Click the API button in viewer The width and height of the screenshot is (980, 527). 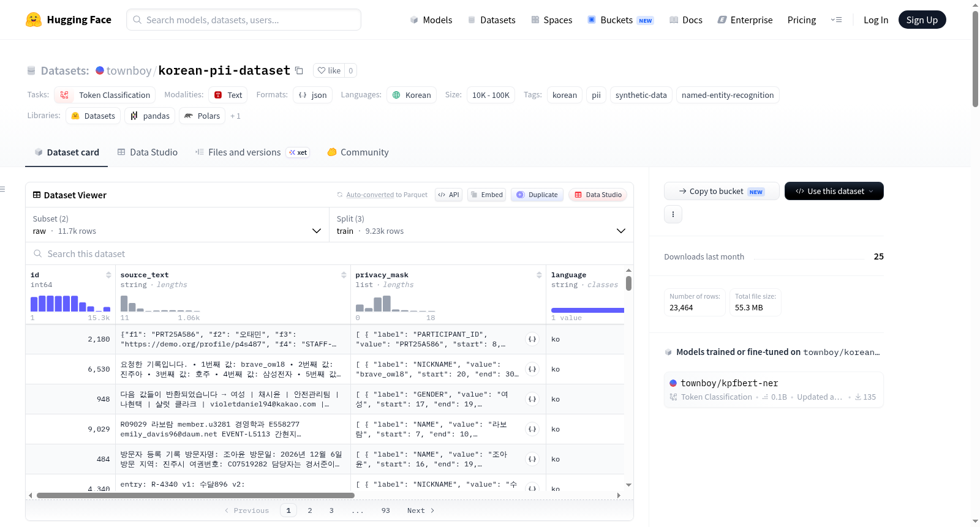[449, 195]
